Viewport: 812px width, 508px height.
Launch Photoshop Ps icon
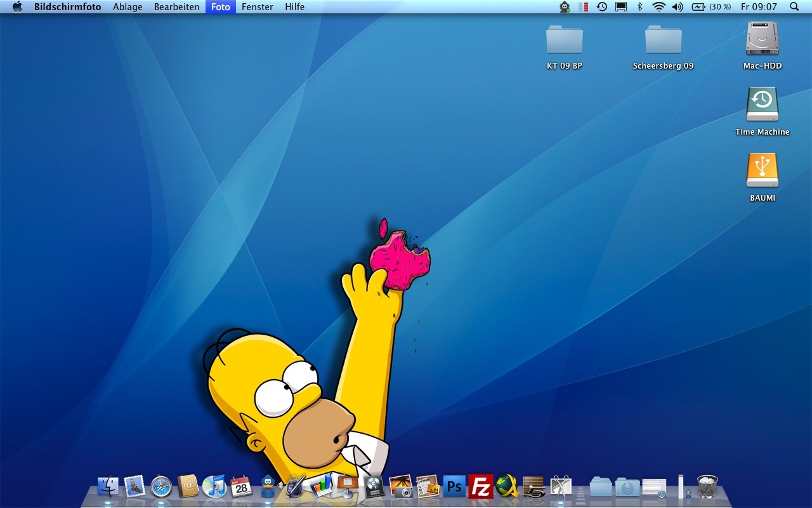454,487
